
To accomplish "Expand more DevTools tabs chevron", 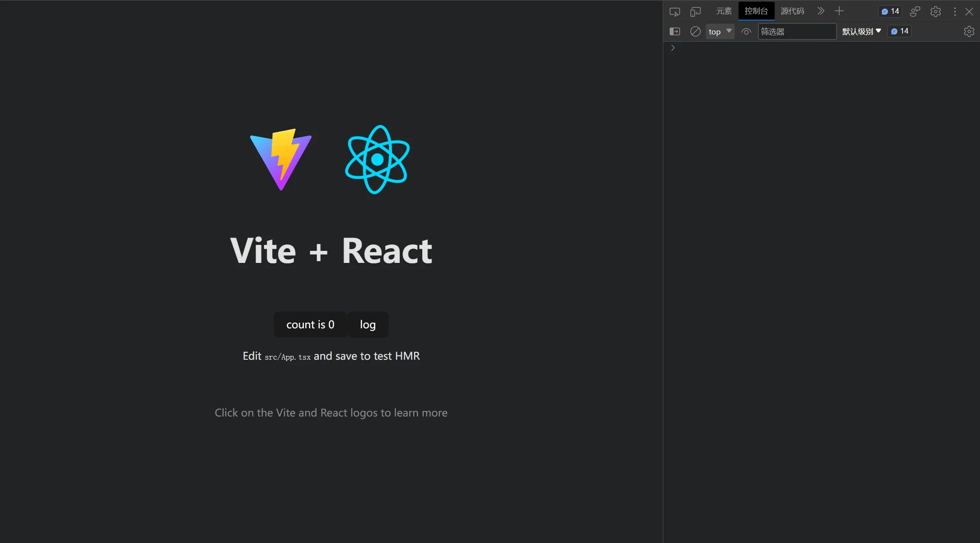I will (x=820, y=11).
